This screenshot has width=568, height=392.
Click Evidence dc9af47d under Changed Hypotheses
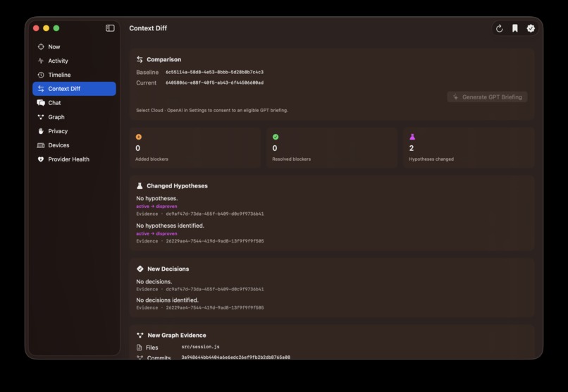point(200,214)
